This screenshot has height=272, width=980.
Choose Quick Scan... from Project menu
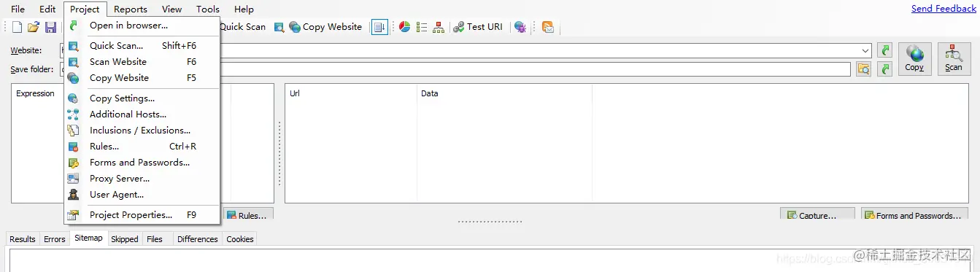(x=142, y=46)
